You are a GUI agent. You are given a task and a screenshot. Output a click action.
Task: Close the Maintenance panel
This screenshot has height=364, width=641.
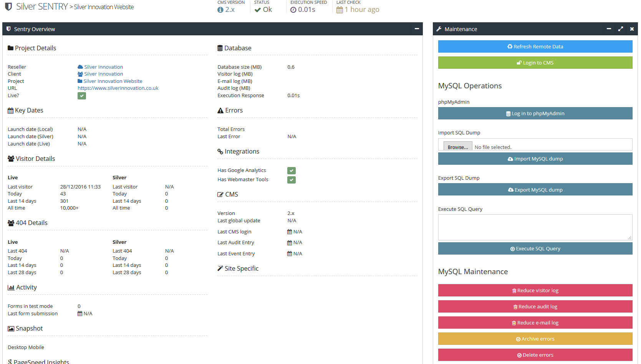(632, 29)
